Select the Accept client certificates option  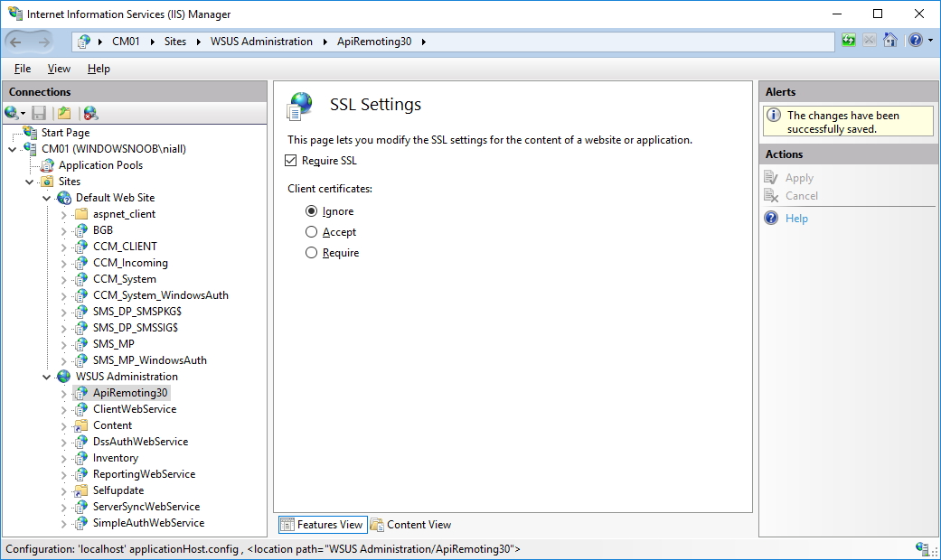311,232
